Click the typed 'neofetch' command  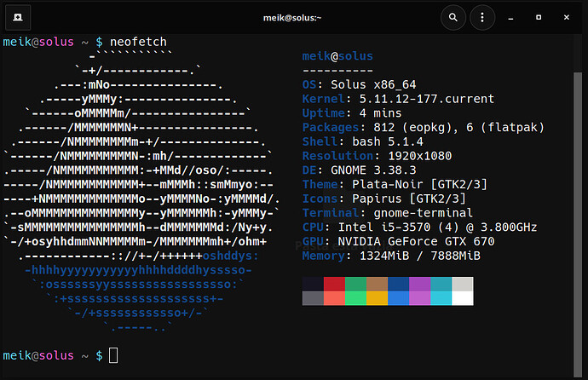[138, 42]
